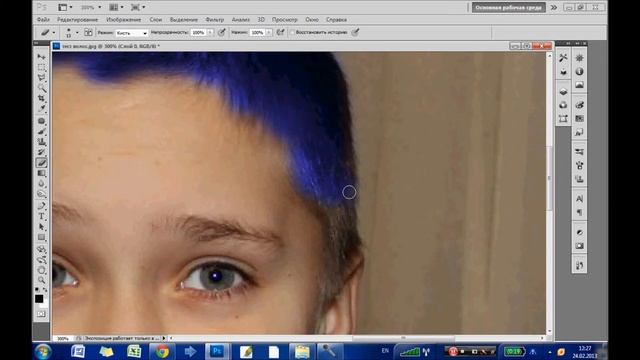The height and width of the screenshot is (360, 640).
Task: Open the 'Файл' menu
Action: point(43,20)
